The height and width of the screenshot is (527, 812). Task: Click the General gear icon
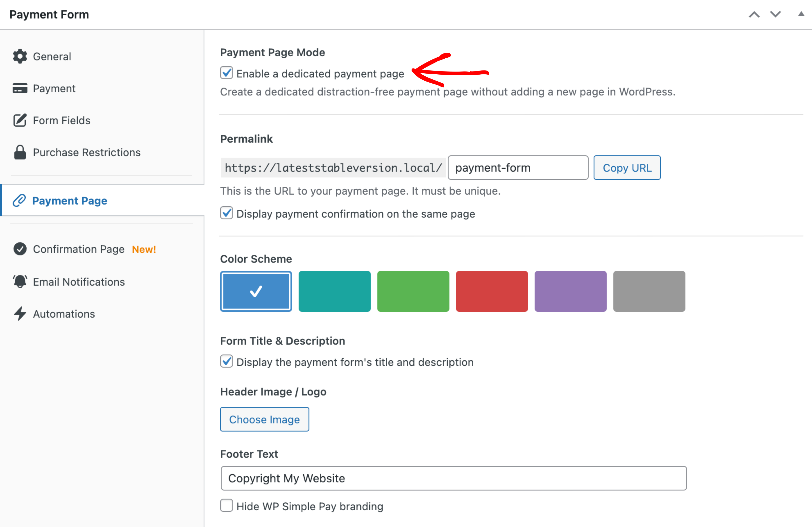pos(20,56)
